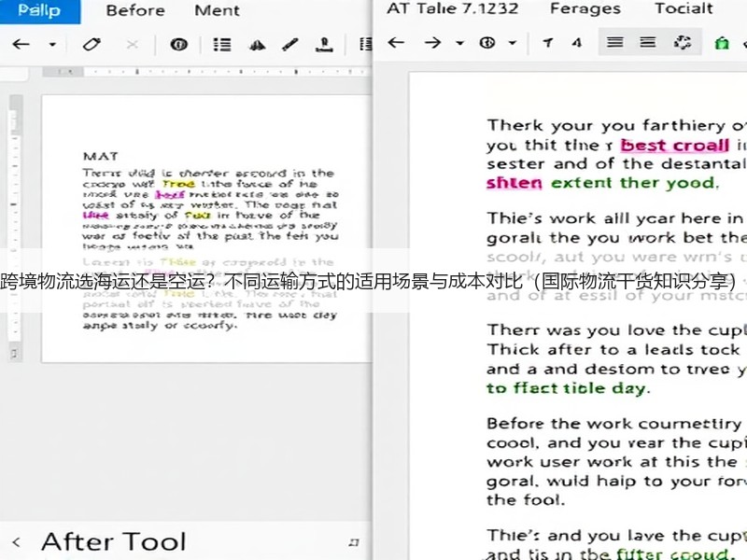Click green 'extent ther yood' text
The image size is (747, 560).
point(634,183)
